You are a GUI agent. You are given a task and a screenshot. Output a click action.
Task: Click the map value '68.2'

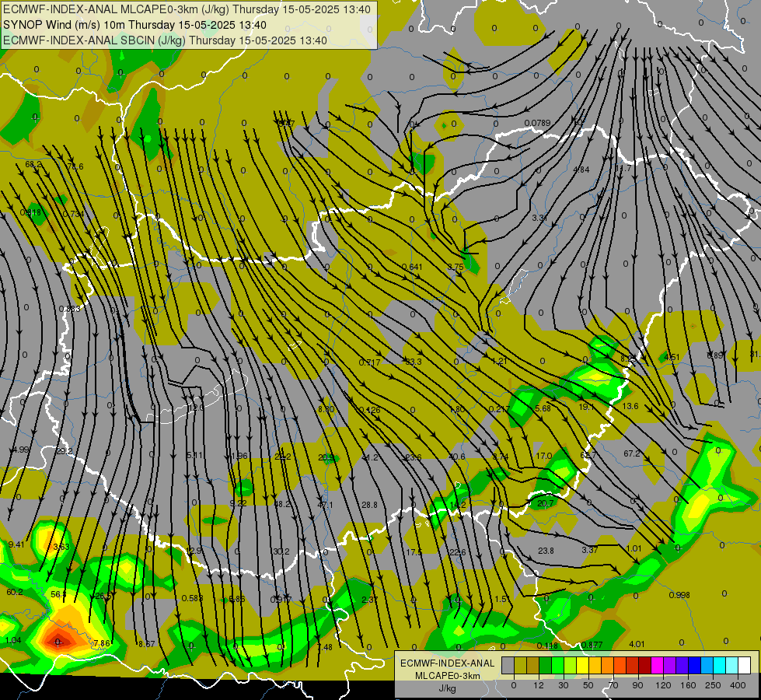pos(33,165)
